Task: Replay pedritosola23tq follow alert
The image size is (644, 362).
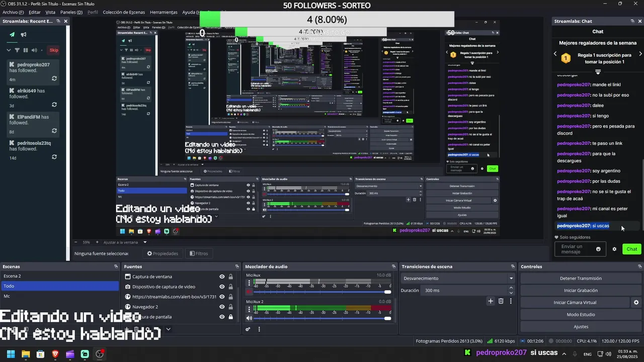Action: (54, 157)
